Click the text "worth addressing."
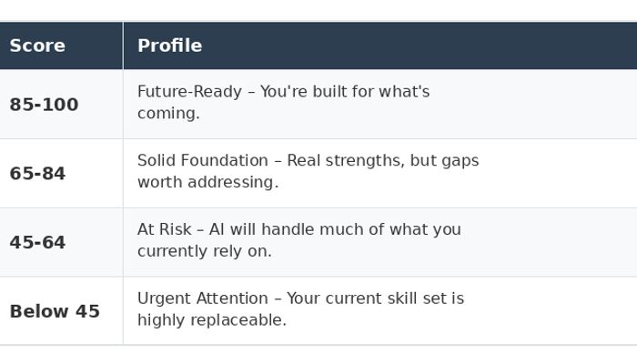637x364 pixels. tap(207, 183)
